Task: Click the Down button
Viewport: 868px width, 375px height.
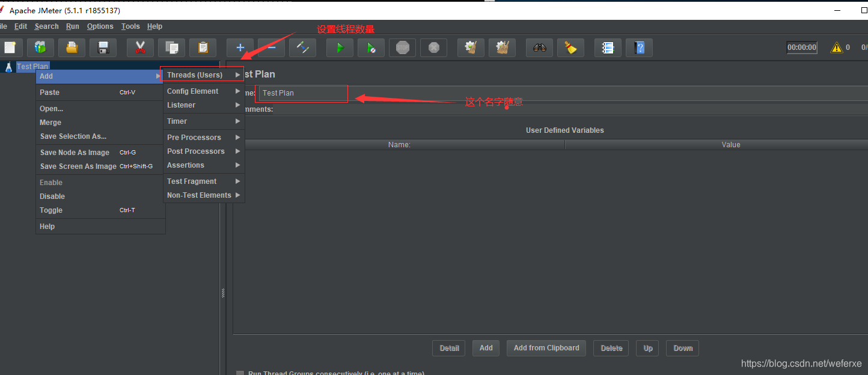Action: (x=683, y=348)
